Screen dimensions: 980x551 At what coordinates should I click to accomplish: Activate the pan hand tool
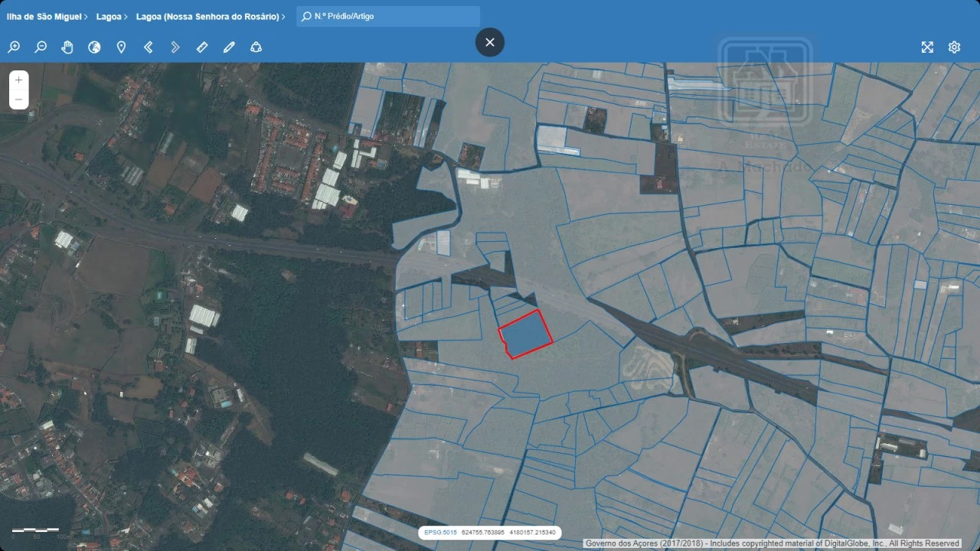coord(67,47)
